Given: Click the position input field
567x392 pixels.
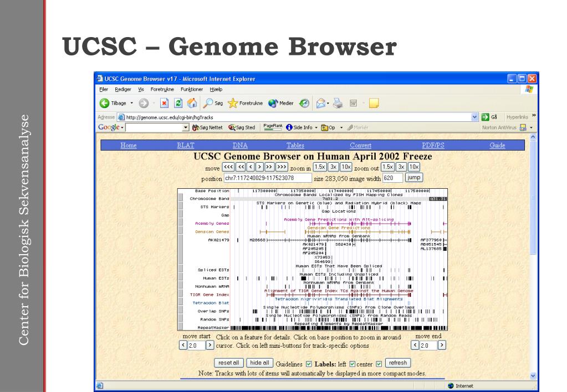Looking at the screenshot, I should click(267, 178).
